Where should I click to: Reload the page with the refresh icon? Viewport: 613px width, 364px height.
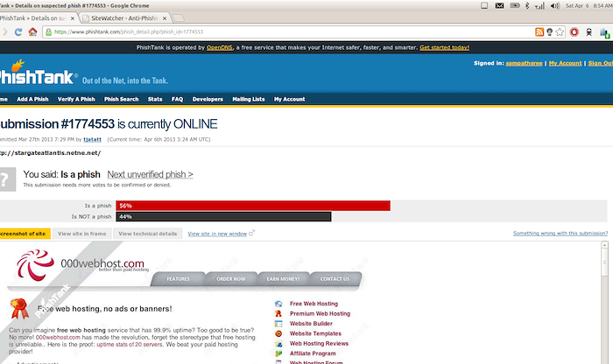click(x=18, y=32)
